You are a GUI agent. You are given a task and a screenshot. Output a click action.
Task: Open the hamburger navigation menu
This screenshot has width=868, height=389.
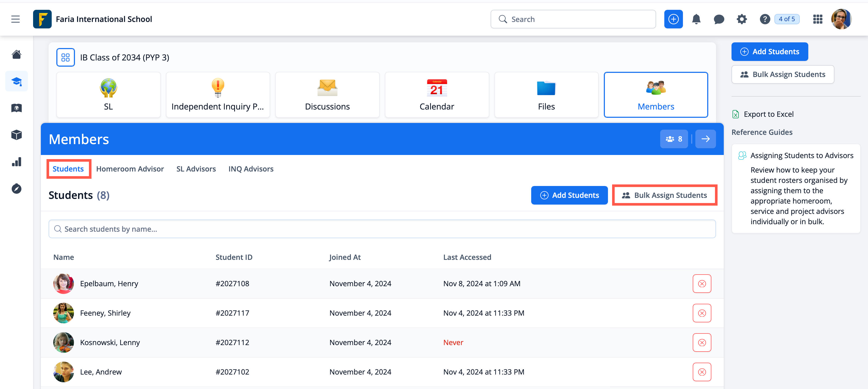click(16, 19)
